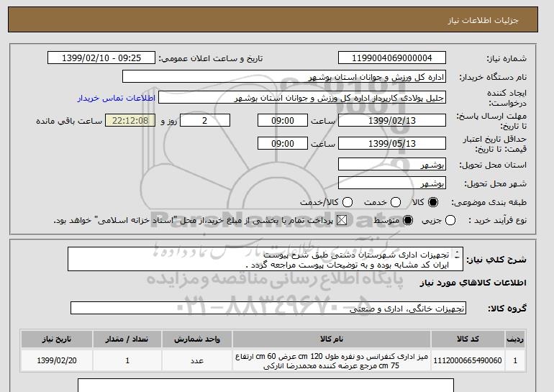554x392 pixels.
Task: Click product code 1112000665490060 cell
Action: (468, 360)
